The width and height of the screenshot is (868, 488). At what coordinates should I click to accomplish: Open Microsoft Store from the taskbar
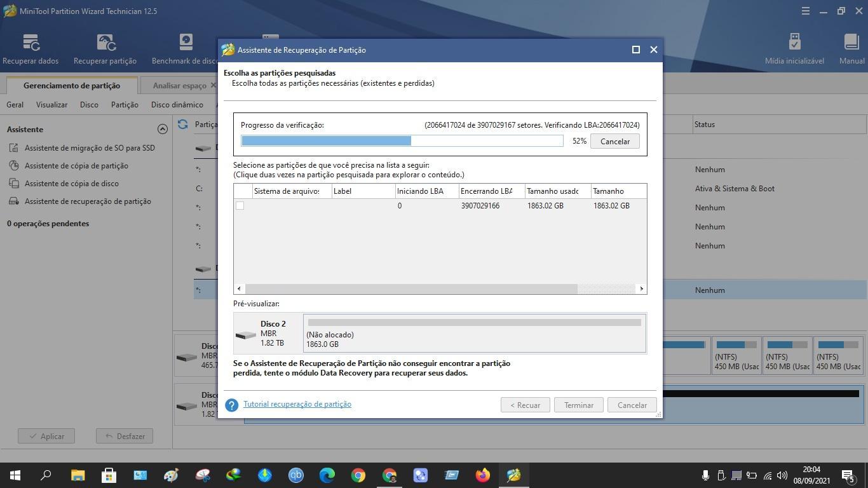coord(109,475)
